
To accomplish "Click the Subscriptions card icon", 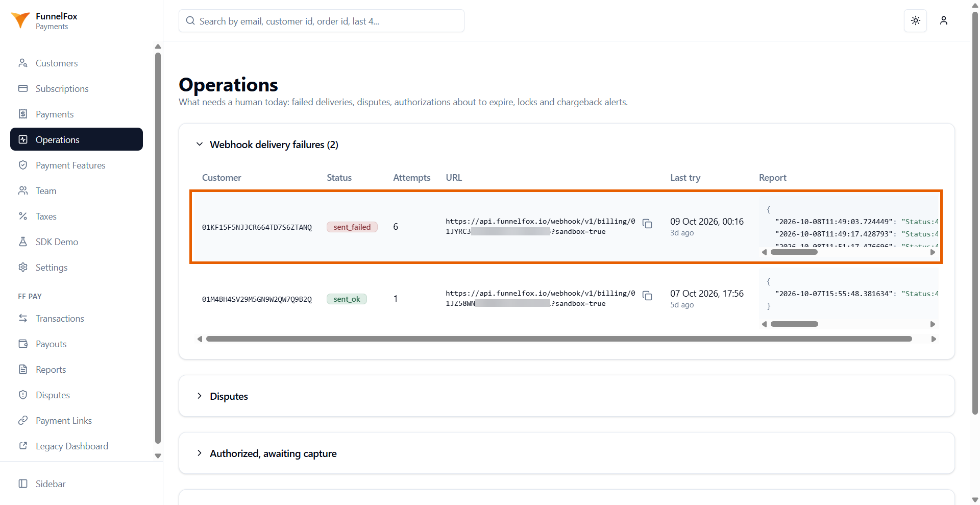I will tap(23, 88).
